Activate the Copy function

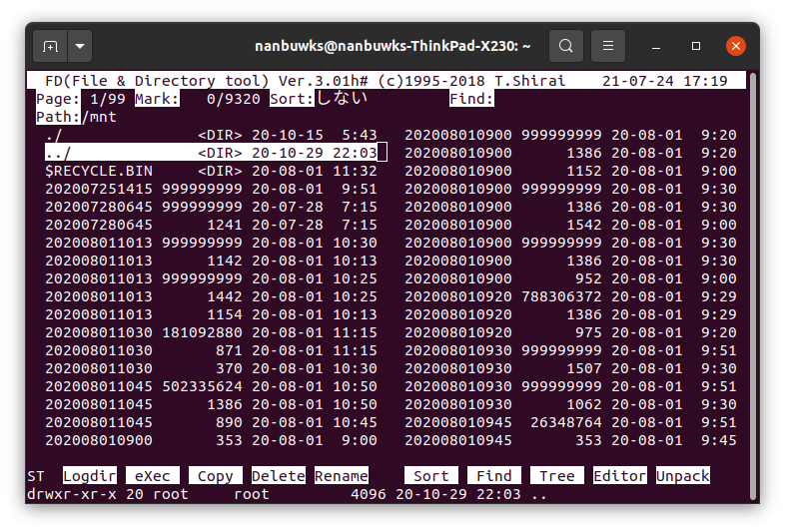click(216, 475)
